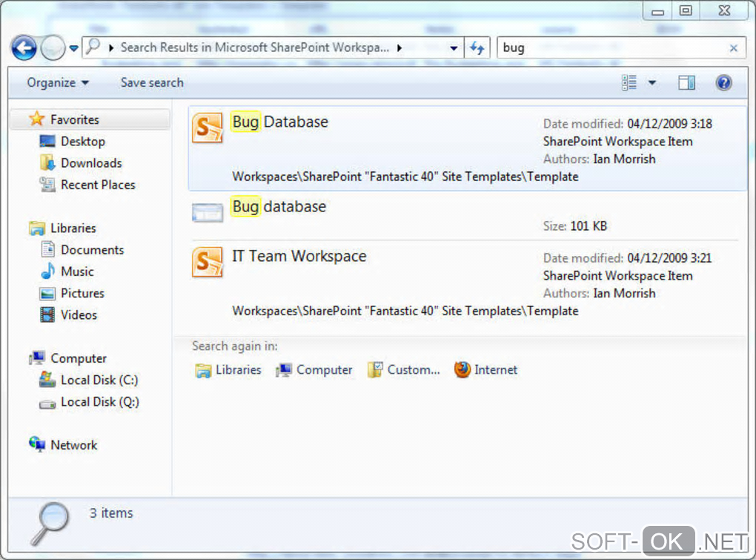Image resolution: width=756 pixels, height=560 pixels.
Task: Click the Network globe icon
Action: coord(36,444)
